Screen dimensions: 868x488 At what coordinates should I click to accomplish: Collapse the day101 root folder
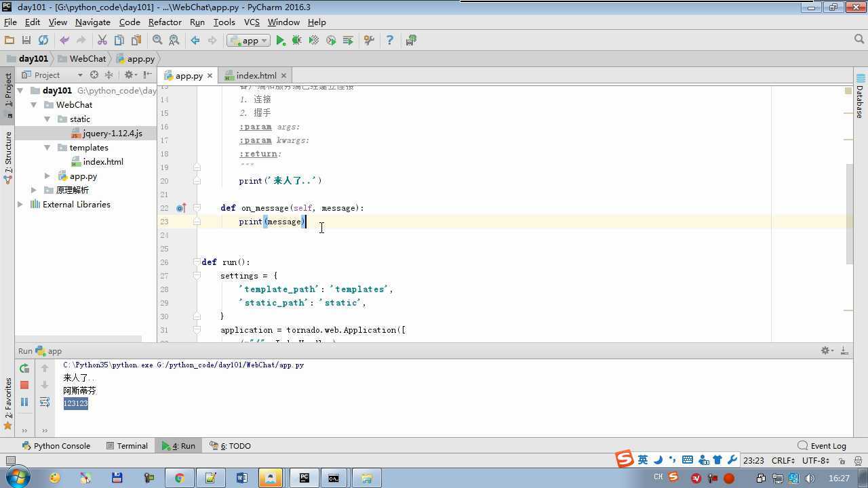pyautogui.click(x=20, y=90)
